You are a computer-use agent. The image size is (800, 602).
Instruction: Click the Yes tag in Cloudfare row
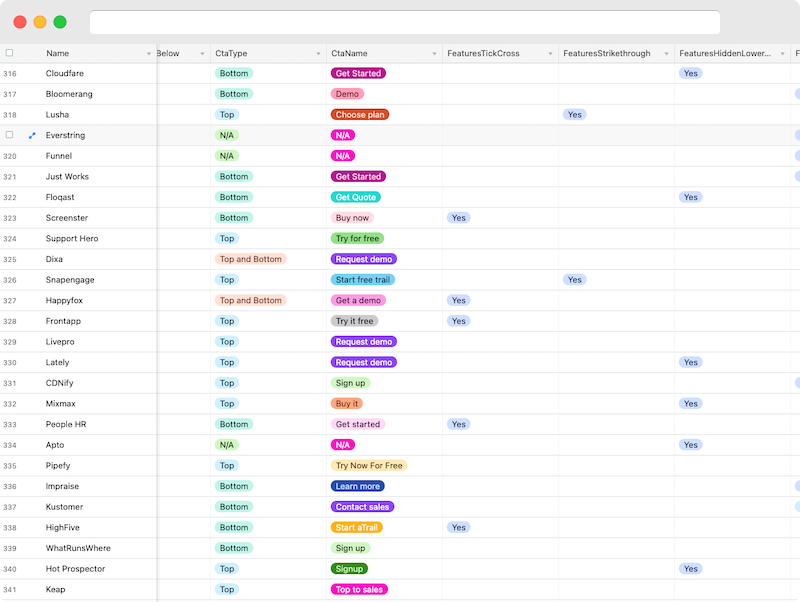click(691, 73)
